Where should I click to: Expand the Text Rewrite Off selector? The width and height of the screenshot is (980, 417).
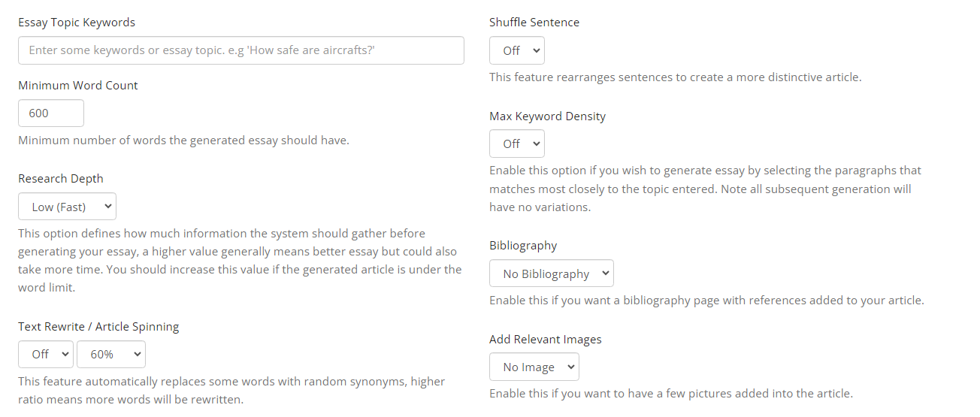point(46,355)
